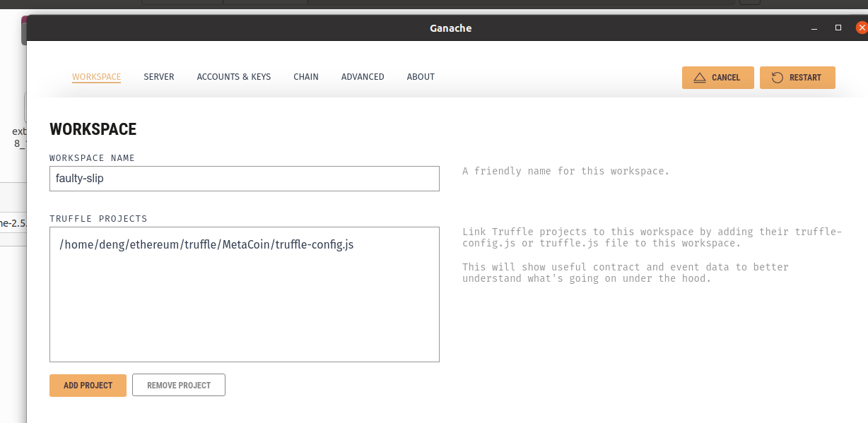Select the WORKSPACE tab
This screenshot has height=423, width=868.
pyautogui.click(x=96, y=77)
